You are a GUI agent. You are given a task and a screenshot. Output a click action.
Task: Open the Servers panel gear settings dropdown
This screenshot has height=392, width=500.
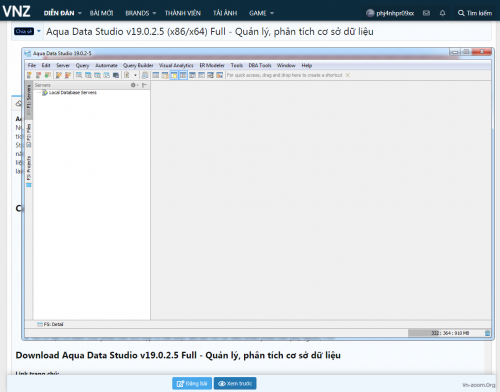(x=134, y=85)
